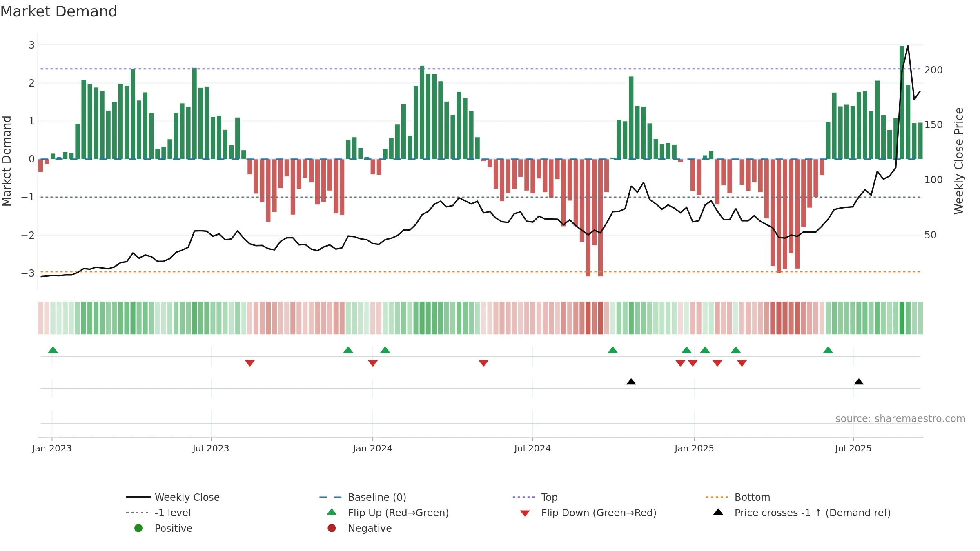Toggle the Bottom legend entry
The width and height of the screenshot is (980, 551).
[x=738, y=497]
